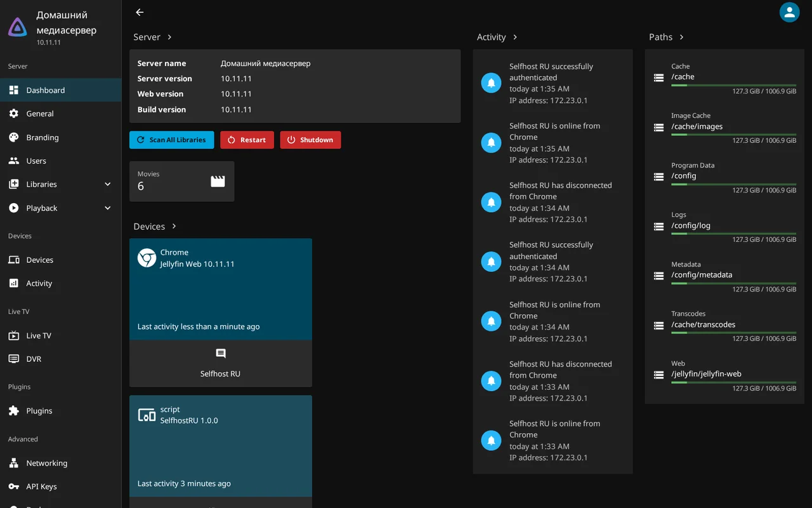The height and width of the screenshot is (508, 812).
Task: Click the Build version 10.11.11 value
Action: click(236, 110)
